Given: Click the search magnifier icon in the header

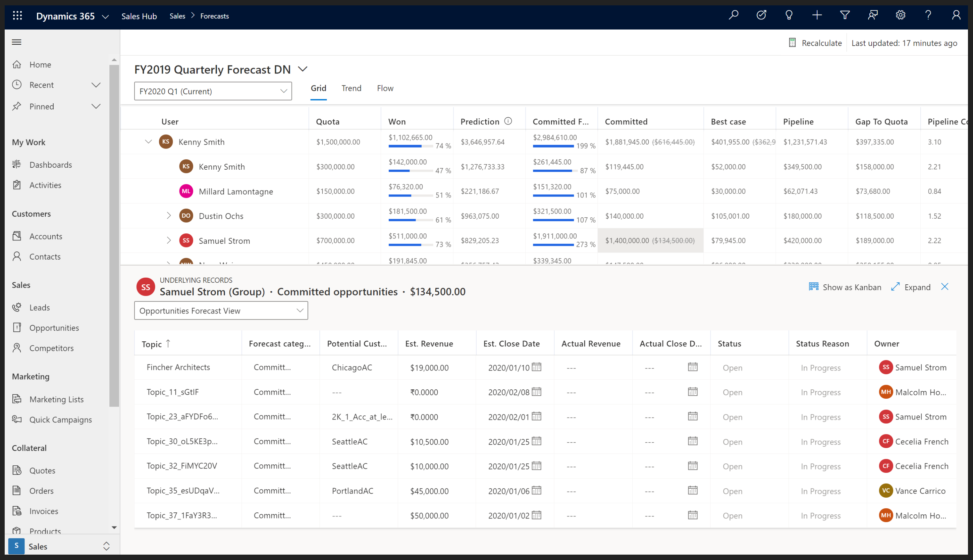Looking at the screenshot, I should point(734,15).
